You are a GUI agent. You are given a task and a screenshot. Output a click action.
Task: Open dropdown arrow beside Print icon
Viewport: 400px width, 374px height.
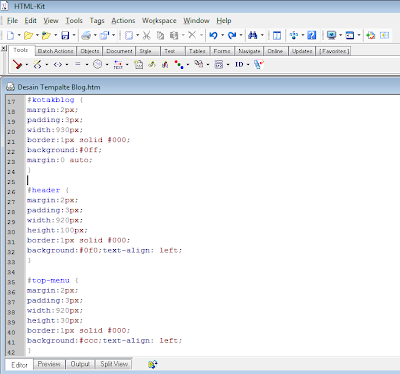[95, 35]
